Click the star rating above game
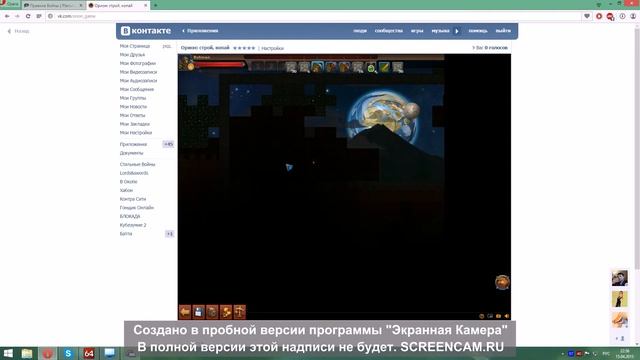The image size is (640, 360). coord(244,48)
